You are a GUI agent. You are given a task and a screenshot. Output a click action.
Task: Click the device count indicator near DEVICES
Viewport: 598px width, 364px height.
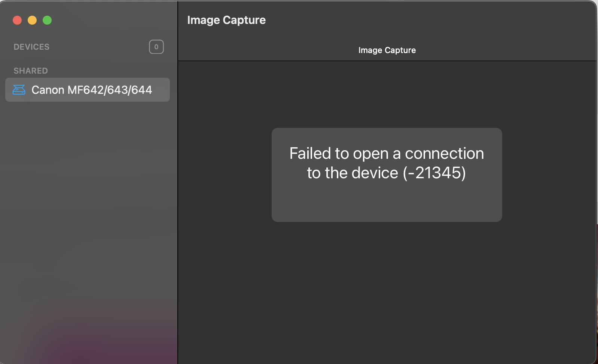pyautogui.click(x=156, y=46)
